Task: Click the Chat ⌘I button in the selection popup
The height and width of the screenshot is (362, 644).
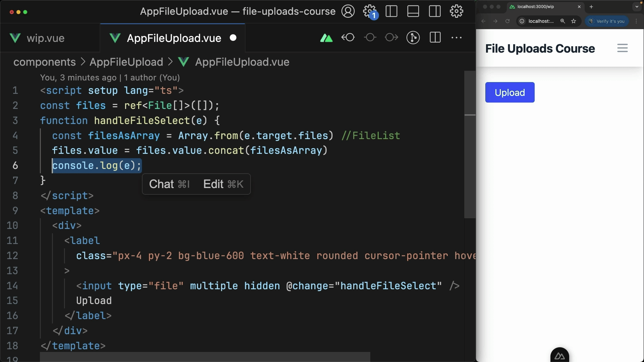Action: tap(169, 184)
